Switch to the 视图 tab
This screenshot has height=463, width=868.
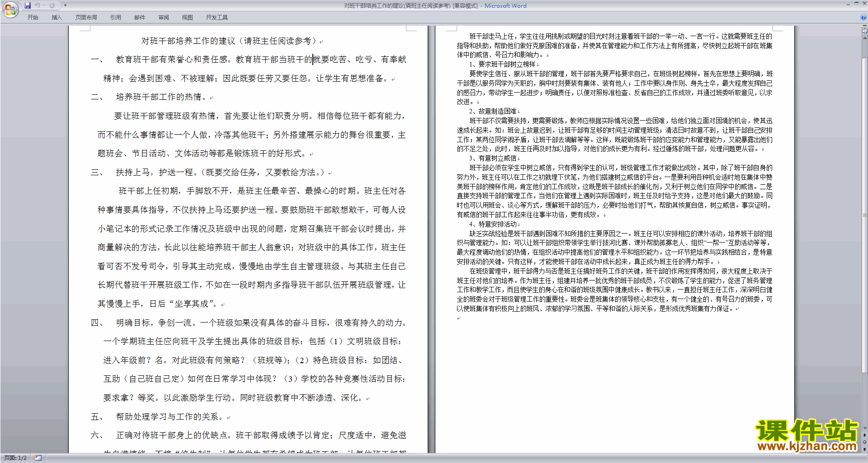tap(188, 18)
